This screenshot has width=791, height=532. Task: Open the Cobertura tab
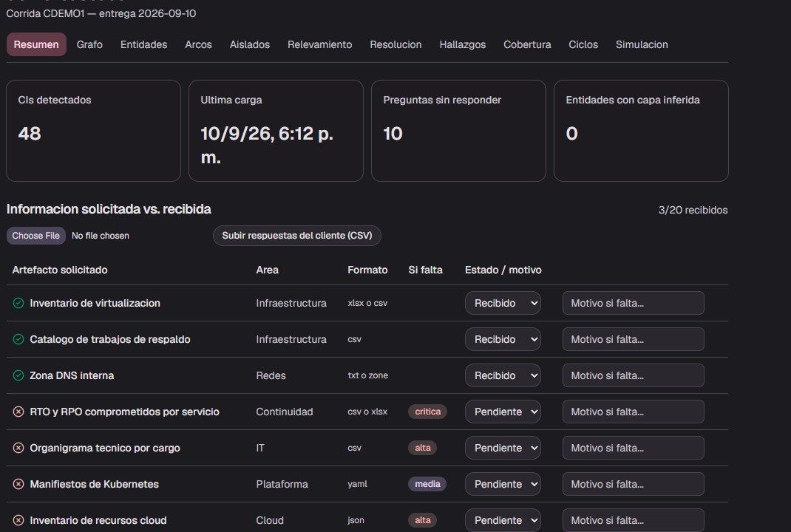coord(527,44)
